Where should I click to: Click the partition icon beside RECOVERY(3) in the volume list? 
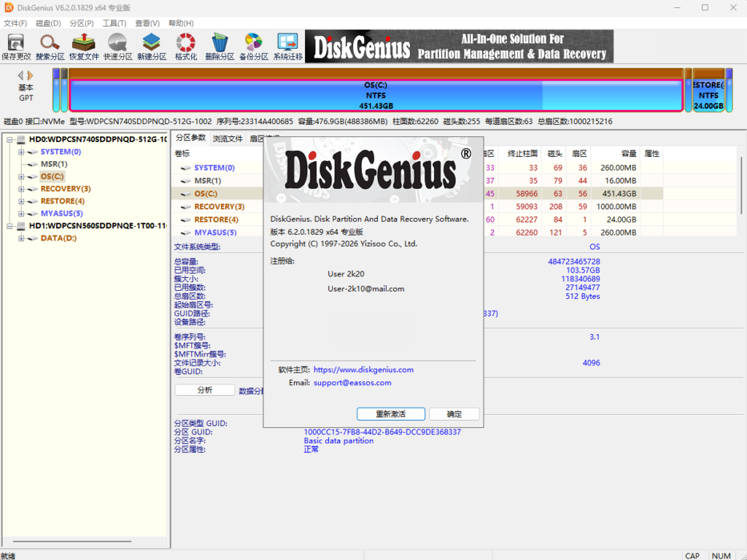click(186, 206)
